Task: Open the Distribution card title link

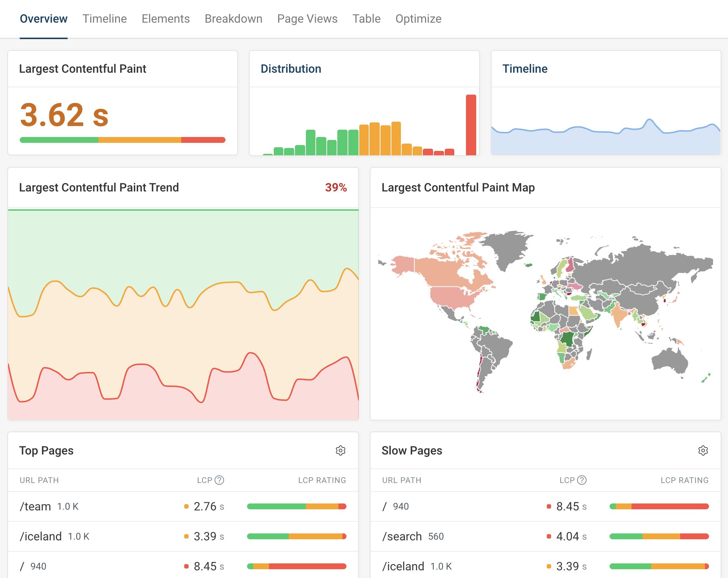Action: [291, 69]
